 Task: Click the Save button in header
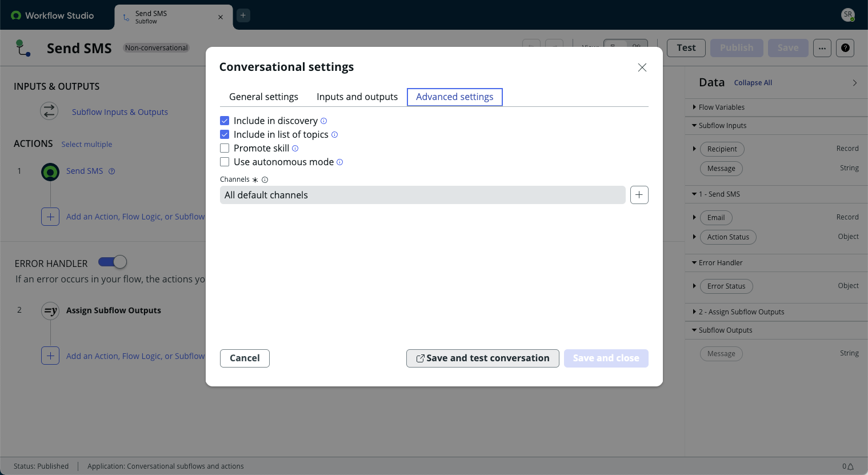(788, 48)
